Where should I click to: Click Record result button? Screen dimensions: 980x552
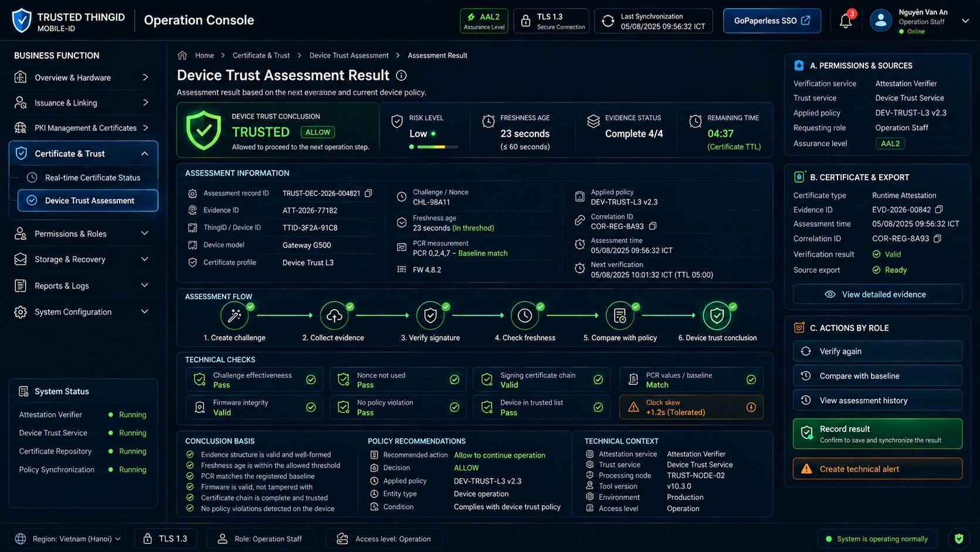[877, 434]
